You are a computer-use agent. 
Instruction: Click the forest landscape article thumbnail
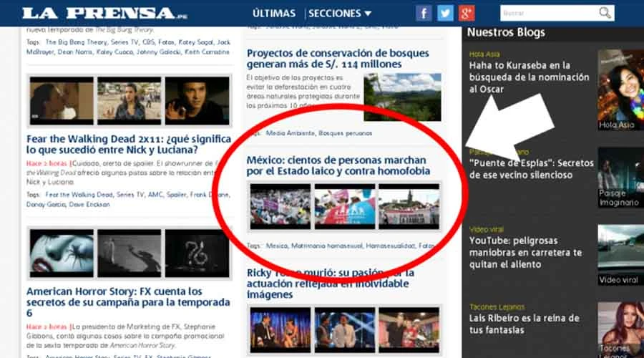point(402,97)
